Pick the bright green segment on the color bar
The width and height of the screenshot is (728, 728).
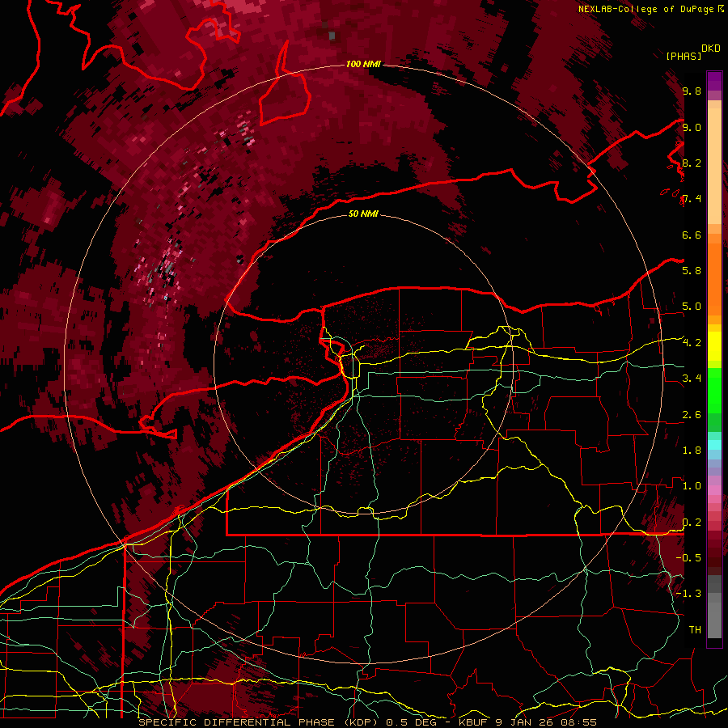[714, 390]
